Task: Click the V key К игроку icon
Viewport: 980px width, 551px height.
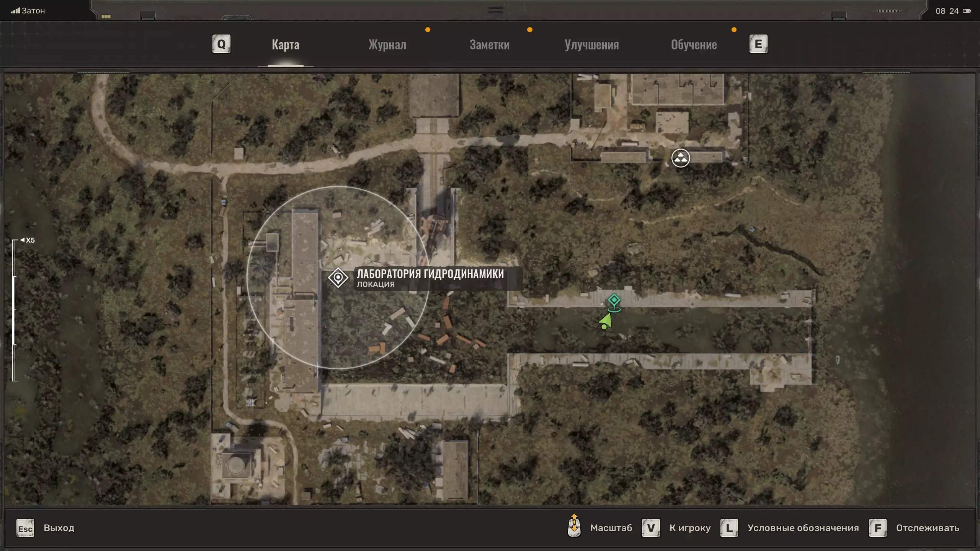Action: click(650, 528)
